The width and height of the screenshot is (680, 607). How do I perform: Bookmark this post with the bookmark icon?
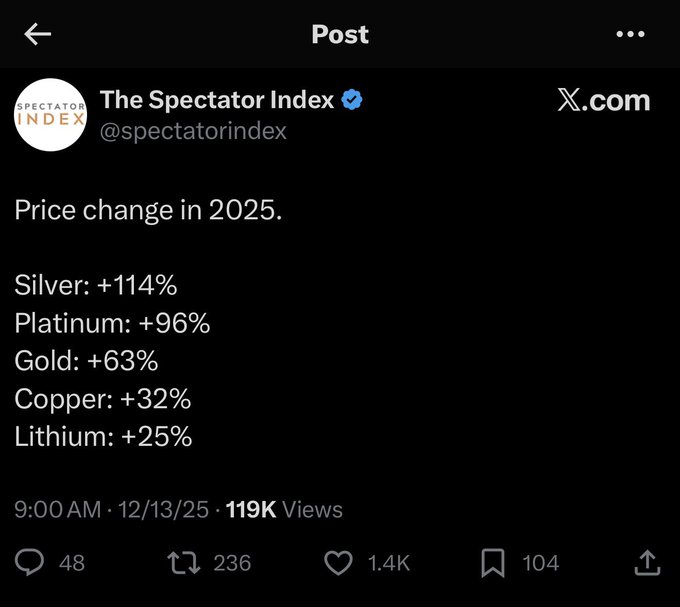pos(493,563)
